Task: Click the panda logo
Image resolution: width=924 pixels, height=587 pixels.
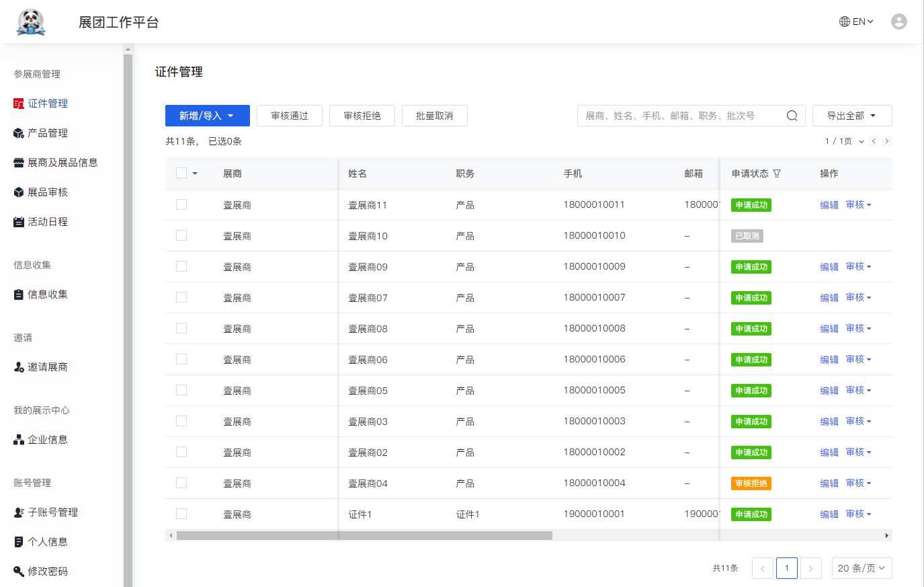Action: (31, 22)
